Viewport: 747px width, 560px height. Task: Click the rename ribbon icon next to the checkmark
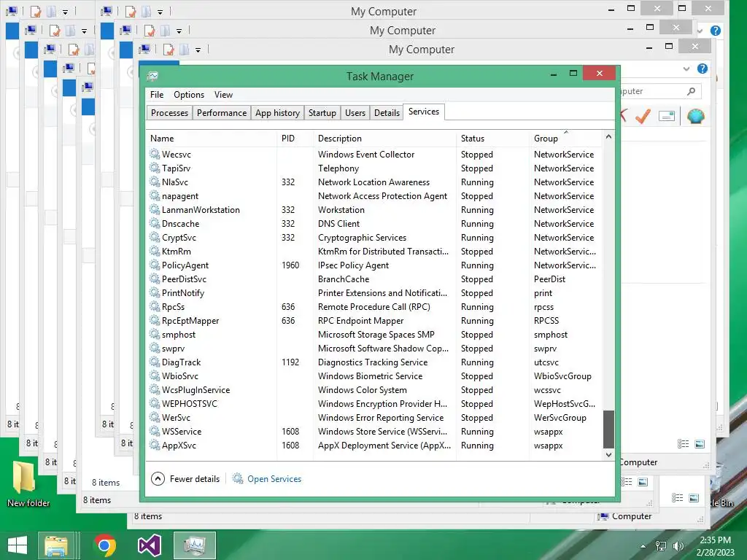pyautogui.click(x=667, y=116)
